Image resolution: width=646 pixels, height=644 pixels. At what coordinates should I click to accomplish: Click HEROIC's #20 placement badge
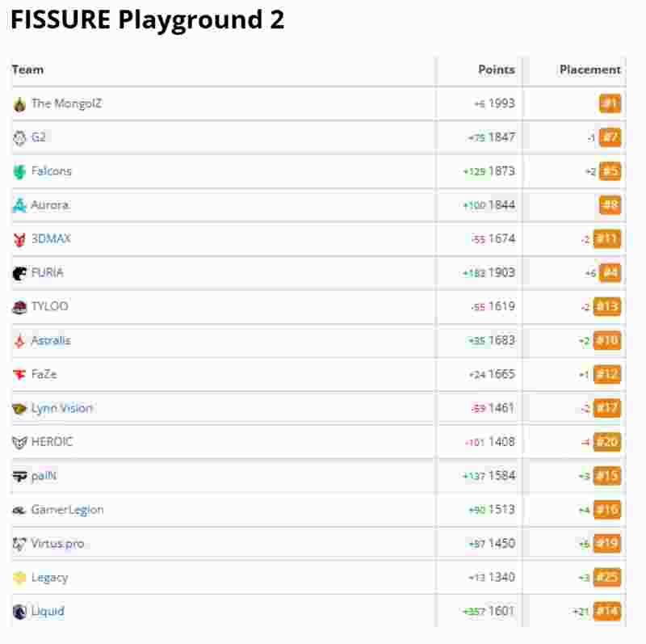coord(607,442)
